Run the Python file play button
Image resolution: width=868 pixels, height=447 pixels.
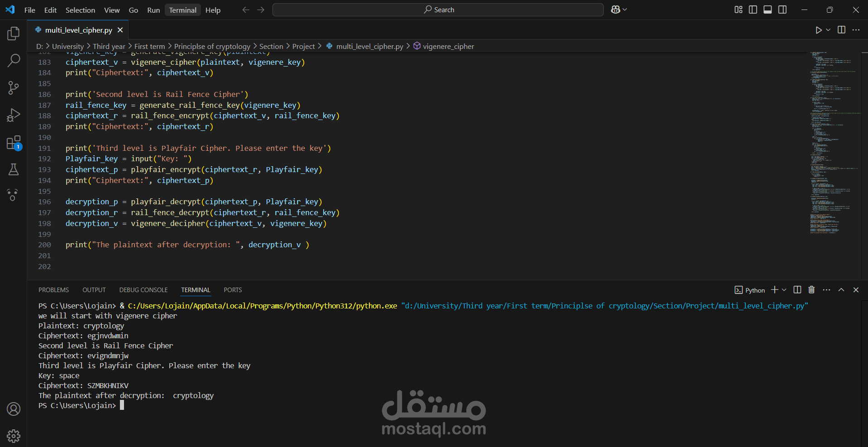(819, 30)
